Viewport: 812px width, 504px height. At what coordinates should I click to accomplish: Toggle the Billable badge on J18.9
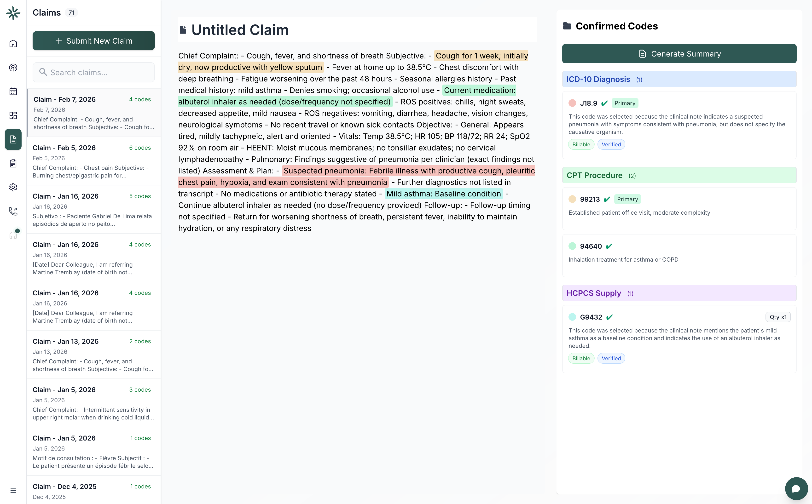click(581, 144)
